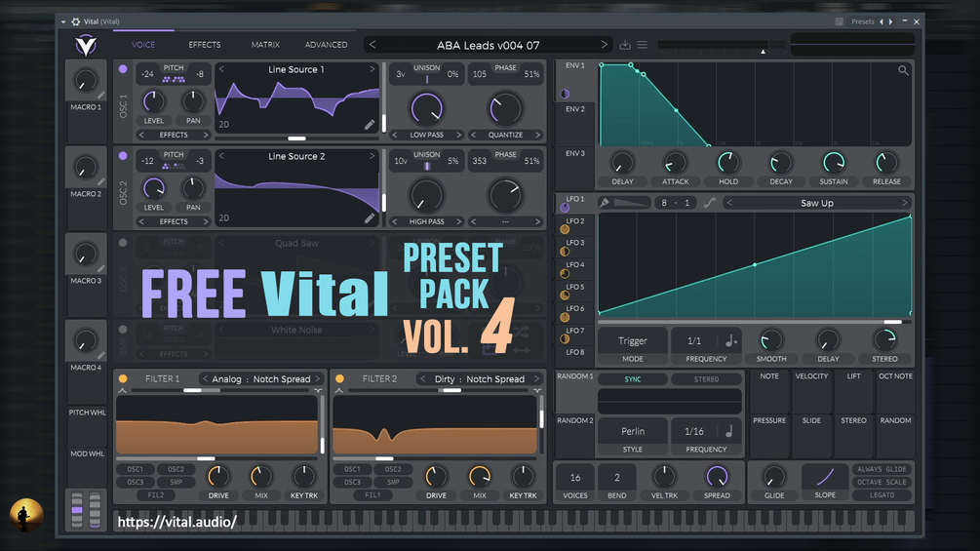Click the LFO 7 modulation source dot
The image size is (980, 551).
[565, 338]
